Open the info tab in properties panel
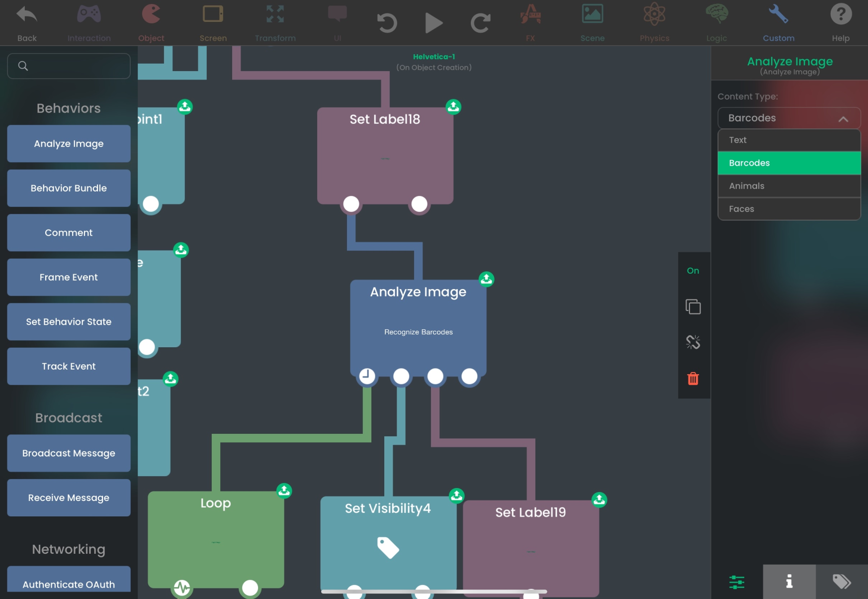Image resolution: width=868 pixels, height=599 pixels. pos(788,581)
